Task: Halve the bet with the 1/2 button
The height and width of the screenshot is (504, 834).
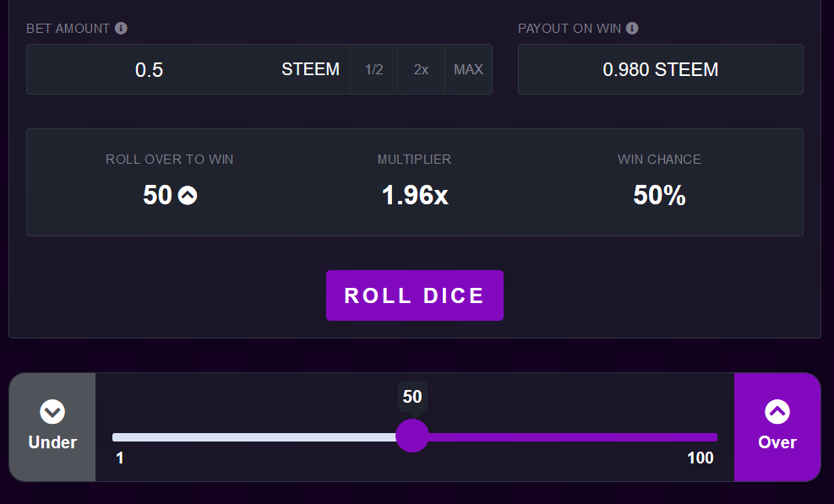Action: [373, 69]
